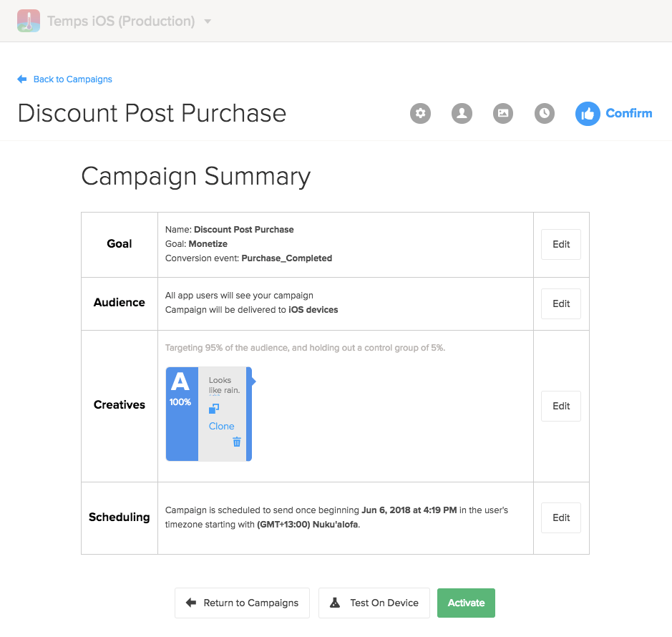
Task: Open the creatives image step icon
Action: 504,113
